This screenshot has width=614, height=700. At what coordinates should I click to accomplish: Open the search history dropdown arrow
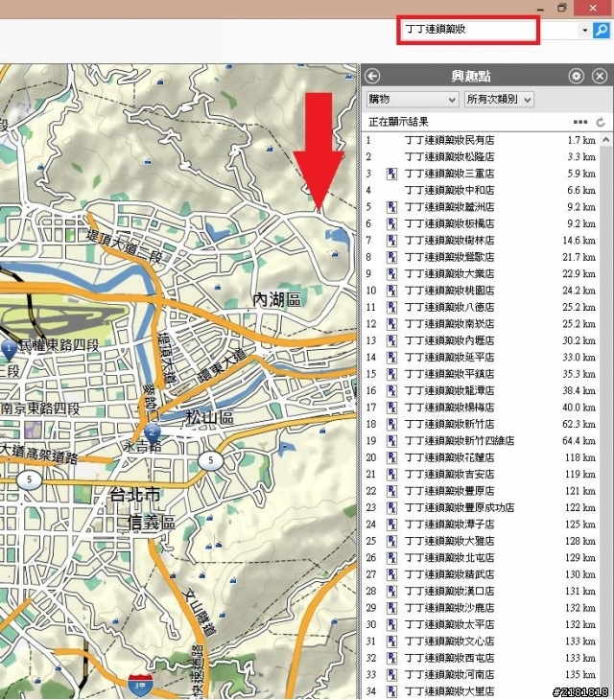[584, 31]
